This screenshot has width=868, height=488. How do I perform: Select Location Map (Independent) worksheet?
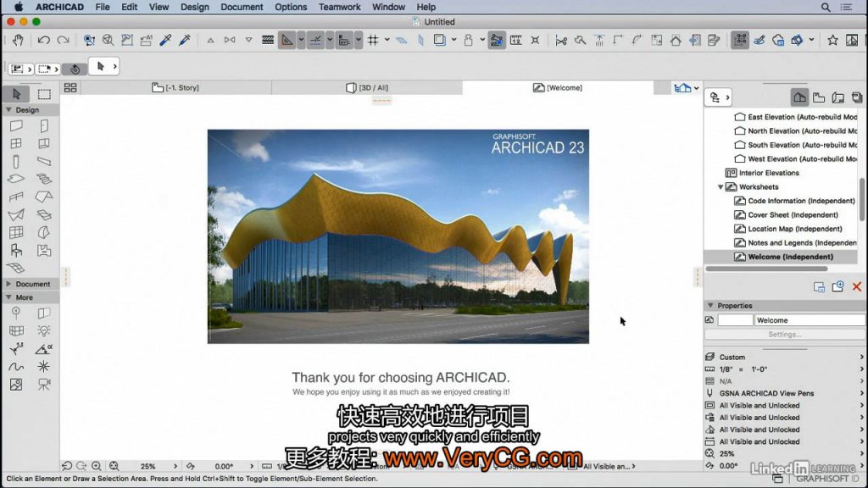pos(794,229)
